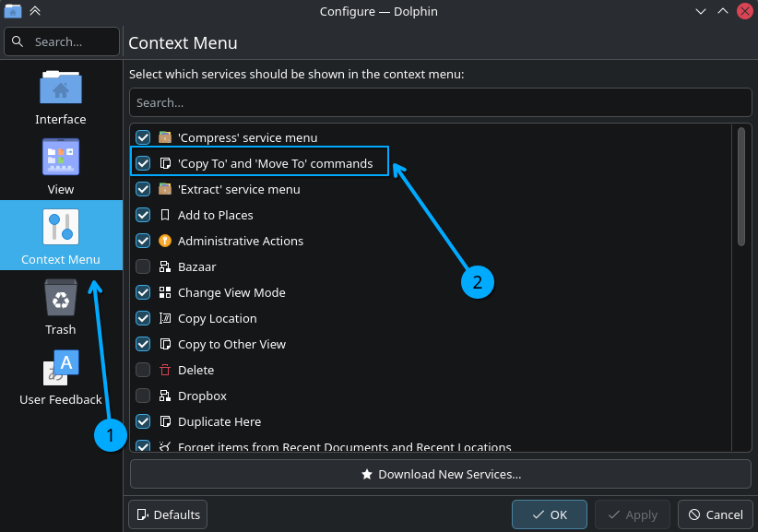Confirm the dialog with OK
758x532 pixels.
click(x=550, y=514)
